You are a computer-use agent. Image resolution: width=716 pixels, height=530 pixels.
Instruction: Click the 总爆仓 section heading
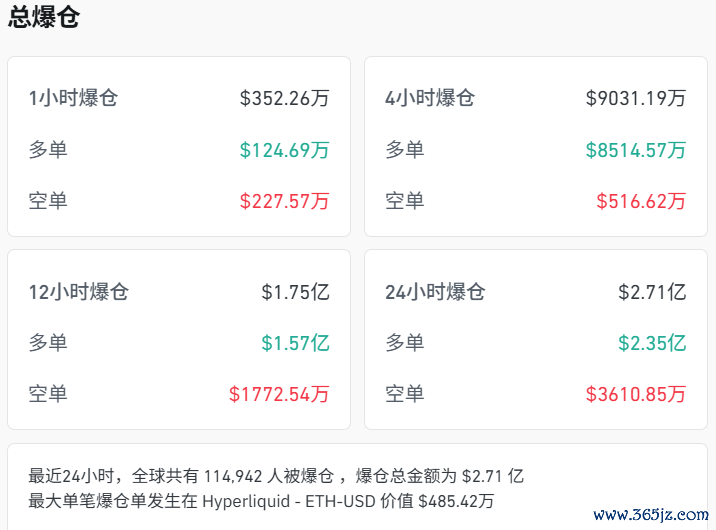[44, 18]
